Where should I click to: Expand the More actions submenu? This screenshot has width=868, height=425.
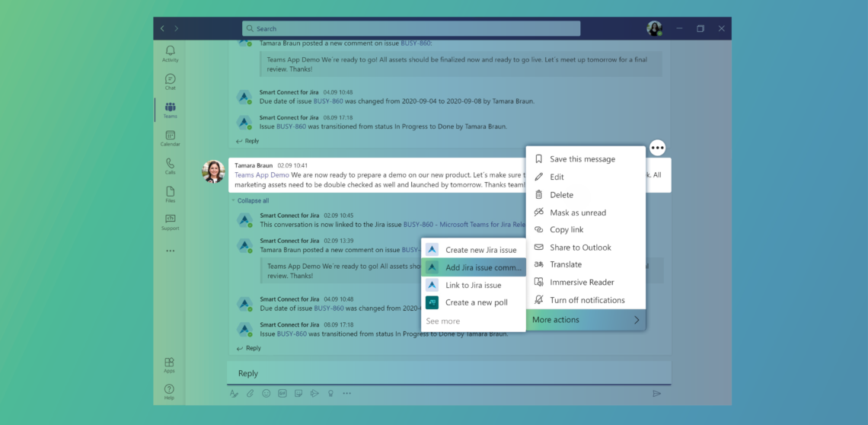coord(586,320)
